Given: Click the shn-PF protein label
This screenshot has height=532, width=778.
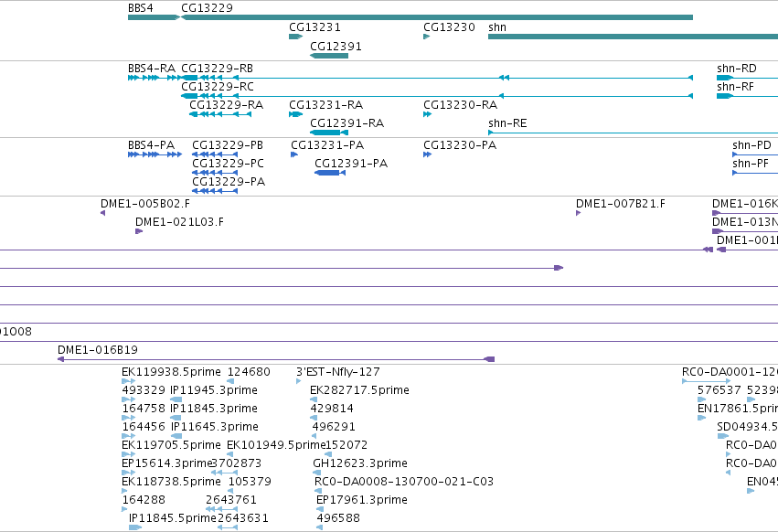Looking at the screenshot, I should pos(751,164).
